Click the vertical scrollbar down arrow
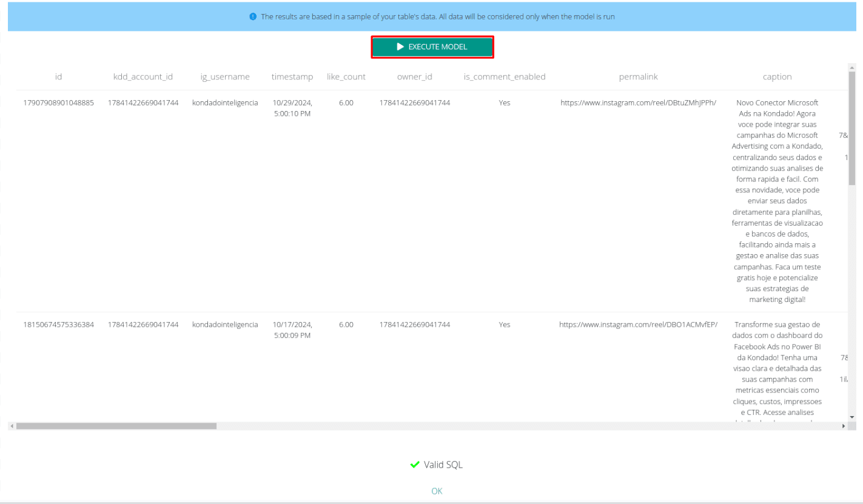The height and width of the screenshot is (504, 863). (851, 417)
